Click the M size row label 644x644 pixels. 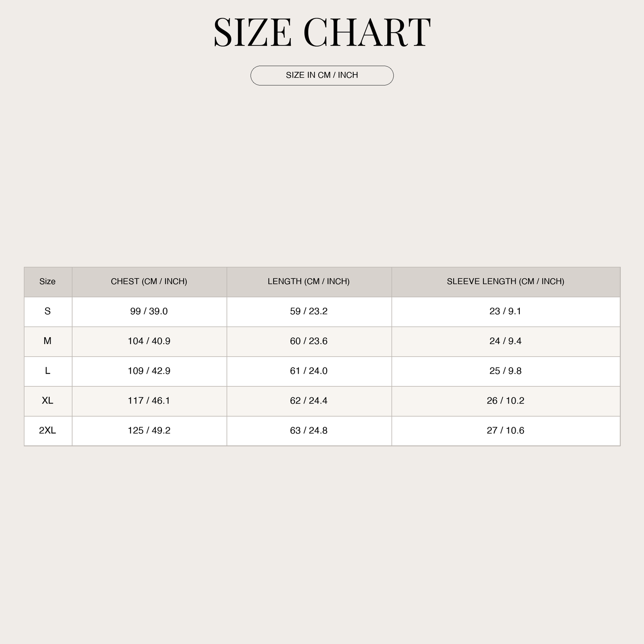pyautogui.click(x=47, y=341)
